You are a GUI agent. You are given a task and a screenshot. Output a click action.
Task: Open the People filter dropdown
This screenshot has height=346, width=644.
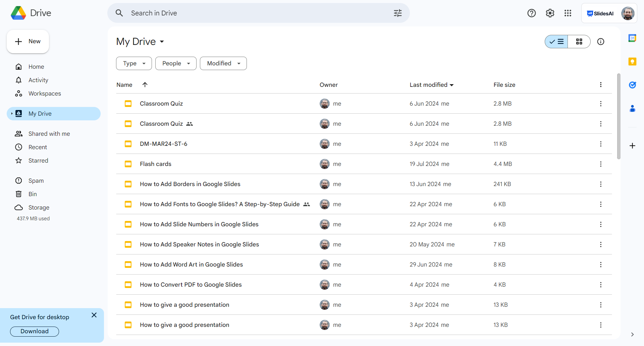click(176, 63)
